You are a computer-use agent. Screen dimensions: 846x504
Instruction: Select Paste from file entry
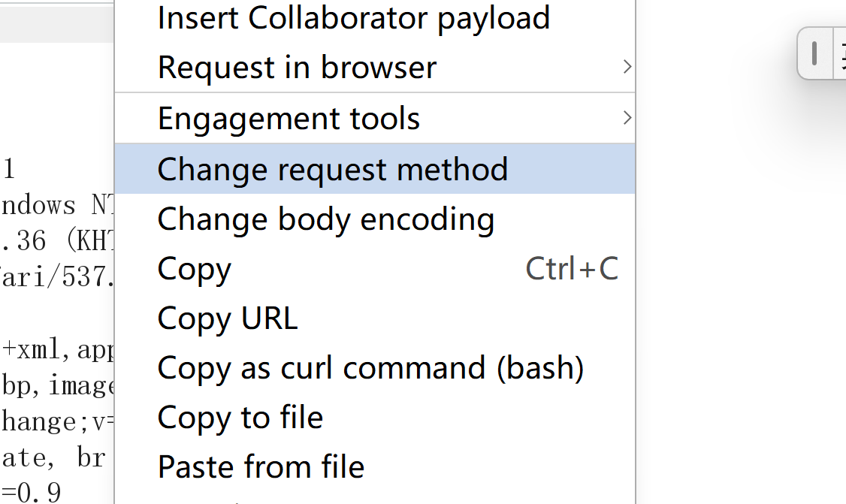click(260, 467)
